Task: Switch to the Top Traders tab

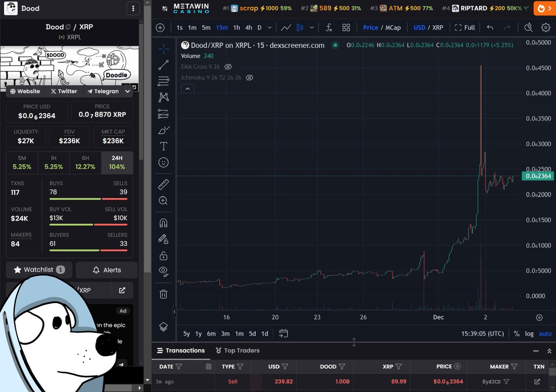Action: 238,350
